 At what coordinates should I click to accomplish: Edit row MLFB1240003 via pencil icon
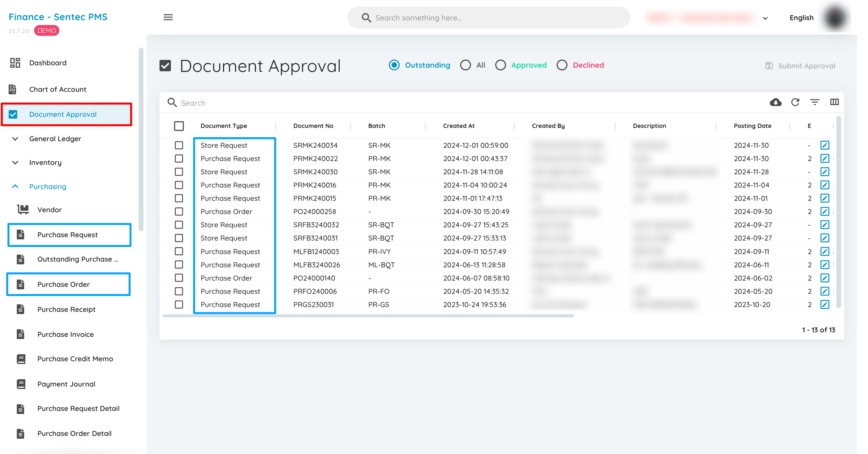[x=825, y=252]
